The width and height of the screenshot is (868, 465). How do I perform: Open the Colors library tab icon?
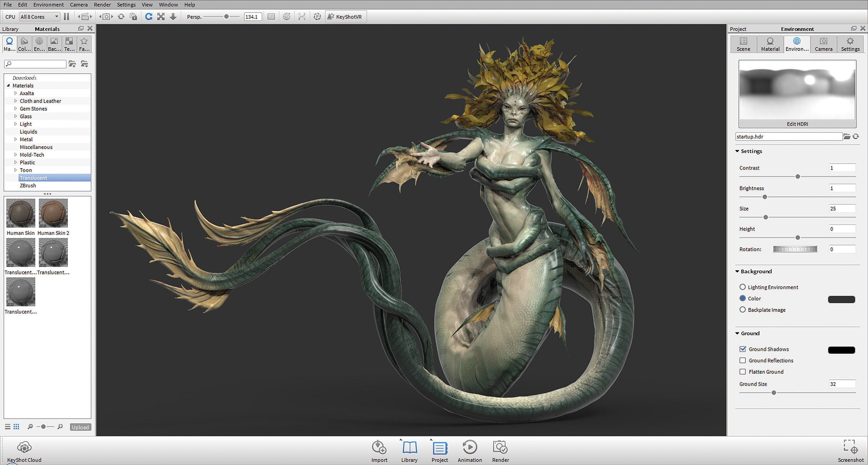click(x=24, y=44)
